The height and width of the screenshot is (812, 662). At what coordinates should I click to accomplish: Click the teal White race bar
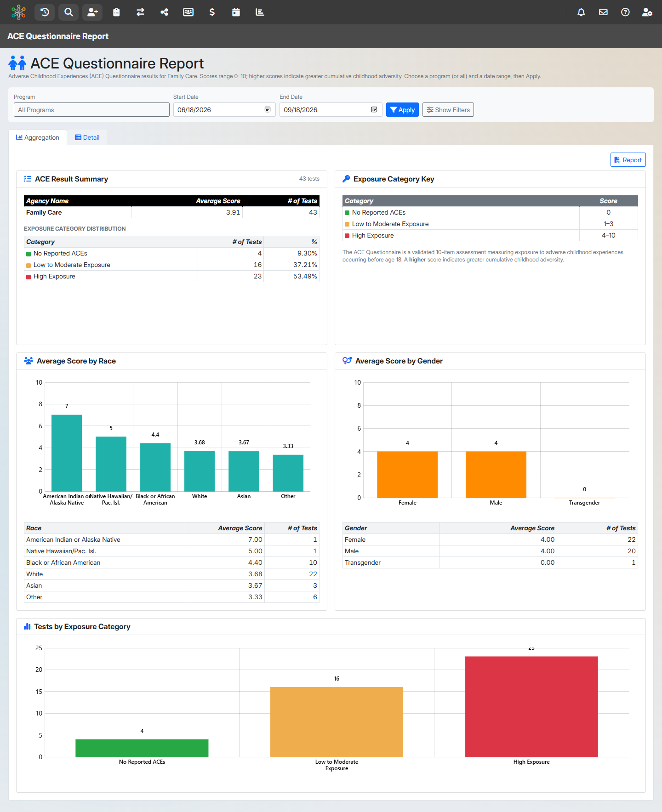point(200,471)
